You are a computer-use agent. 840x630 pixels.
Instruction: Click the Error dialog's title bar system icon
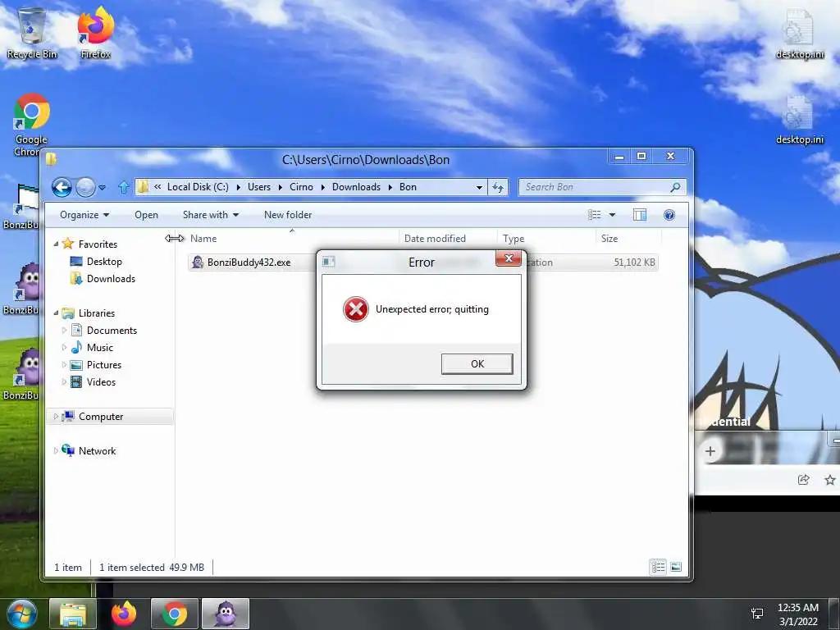328,262
